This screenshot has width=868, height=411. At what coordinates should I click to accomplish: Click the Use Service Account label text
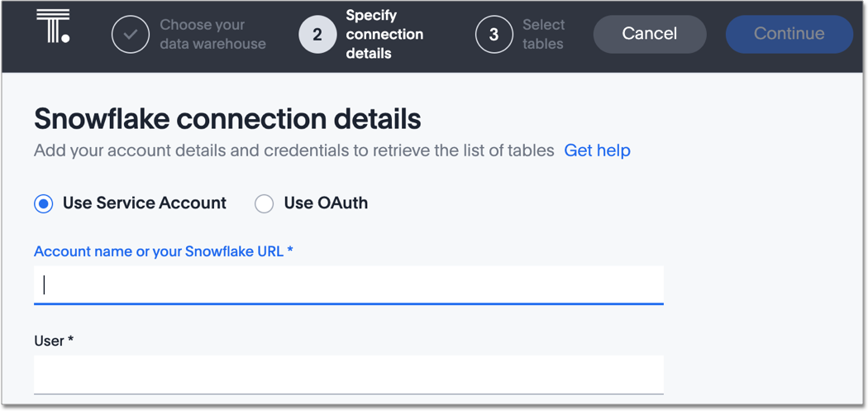tap(145, 203)
